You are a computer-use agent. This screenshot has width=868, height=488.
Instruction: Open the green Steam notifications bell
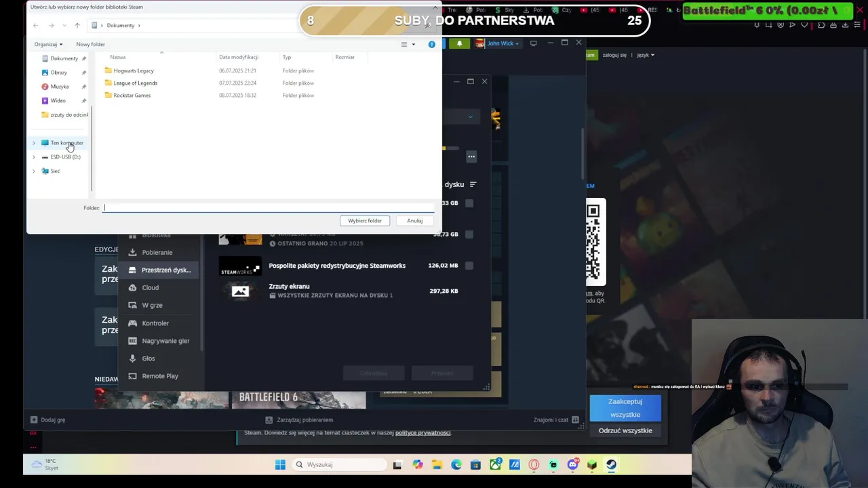[x=459, y=43]
